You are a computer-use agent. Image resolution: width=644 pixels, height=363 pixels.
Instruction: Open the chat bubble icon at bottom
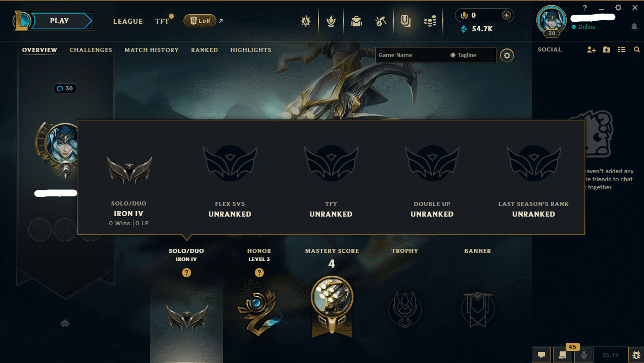pos(541,355)
